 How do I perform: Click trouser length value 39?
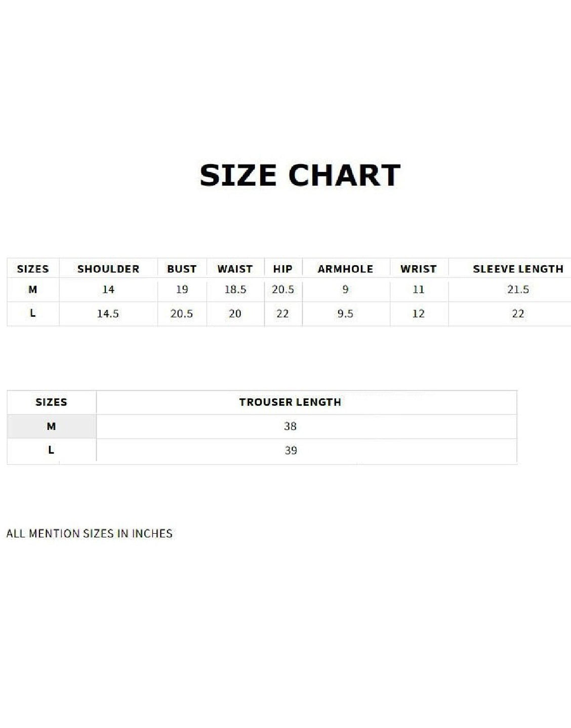click(291, 450)
